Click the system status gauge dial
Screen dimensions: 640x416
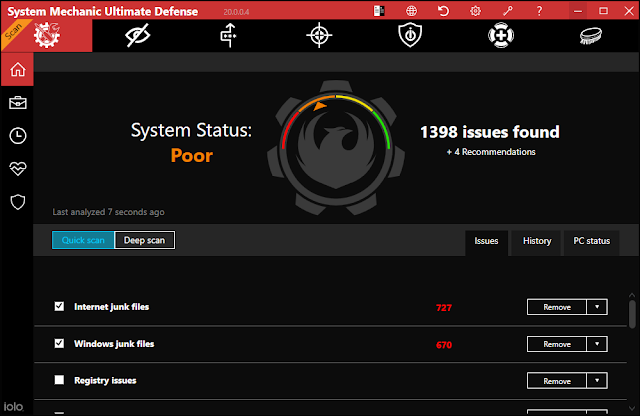336,147
